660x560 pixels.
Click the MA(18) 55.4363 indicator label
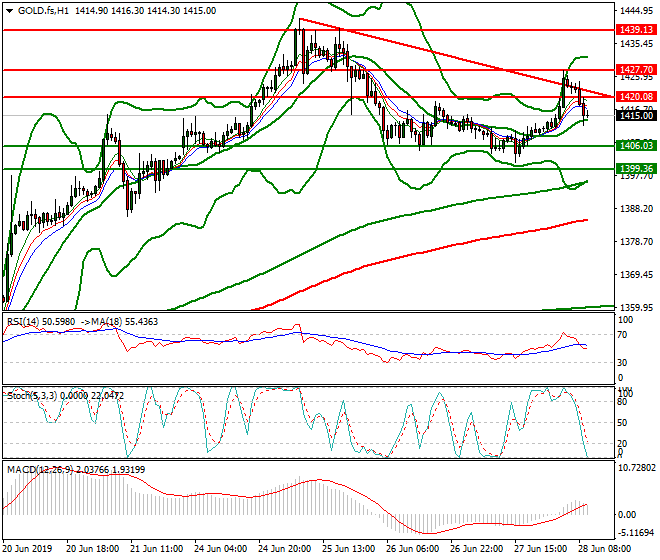tap(125, 322)
